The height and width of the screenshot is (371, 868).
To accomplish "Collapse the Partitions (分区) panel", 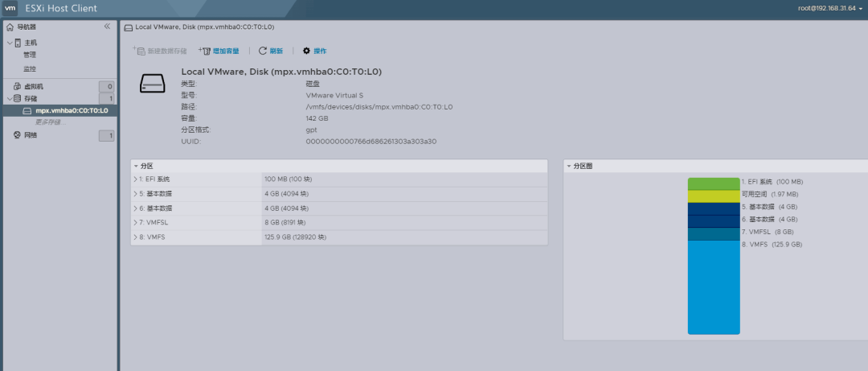I will (136, 166).
